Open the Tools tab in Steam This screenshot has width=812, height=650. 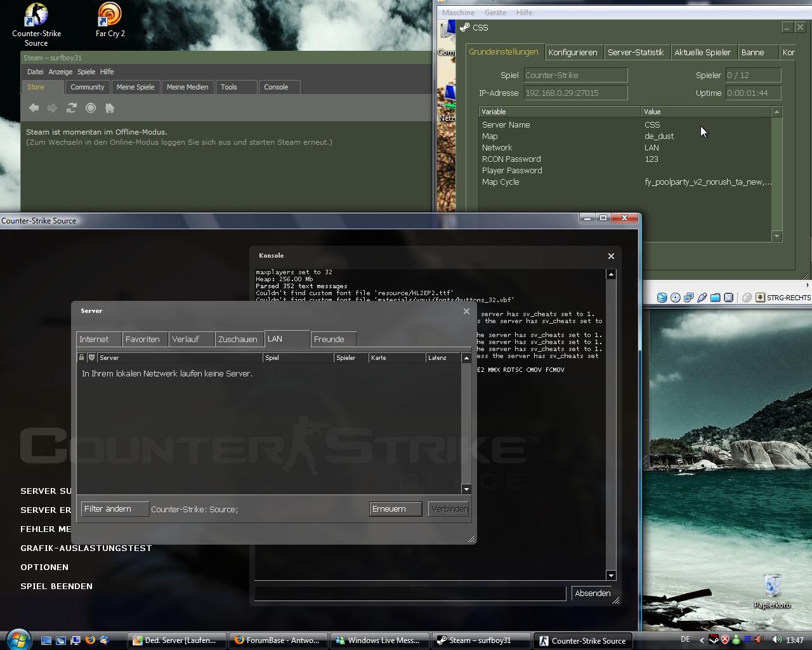(x=237, y=87)
